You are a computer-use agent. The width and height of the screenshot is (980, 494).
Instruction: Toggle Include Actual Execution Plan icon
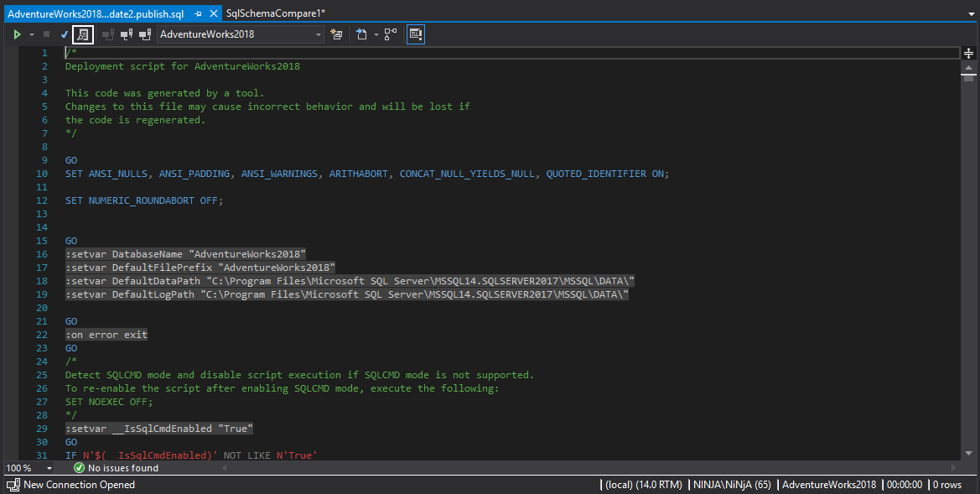coord(391,34)
